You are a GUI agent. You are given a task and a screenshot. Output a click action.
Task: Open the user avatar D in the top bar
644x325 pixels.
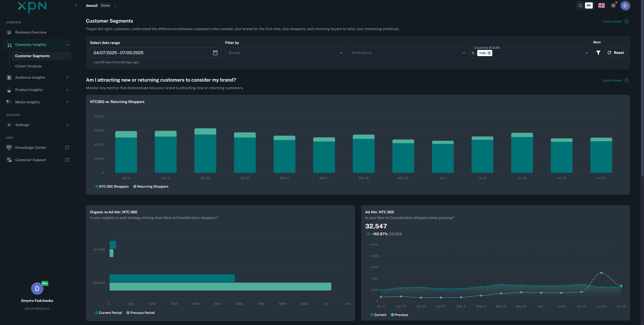(625, 5)
